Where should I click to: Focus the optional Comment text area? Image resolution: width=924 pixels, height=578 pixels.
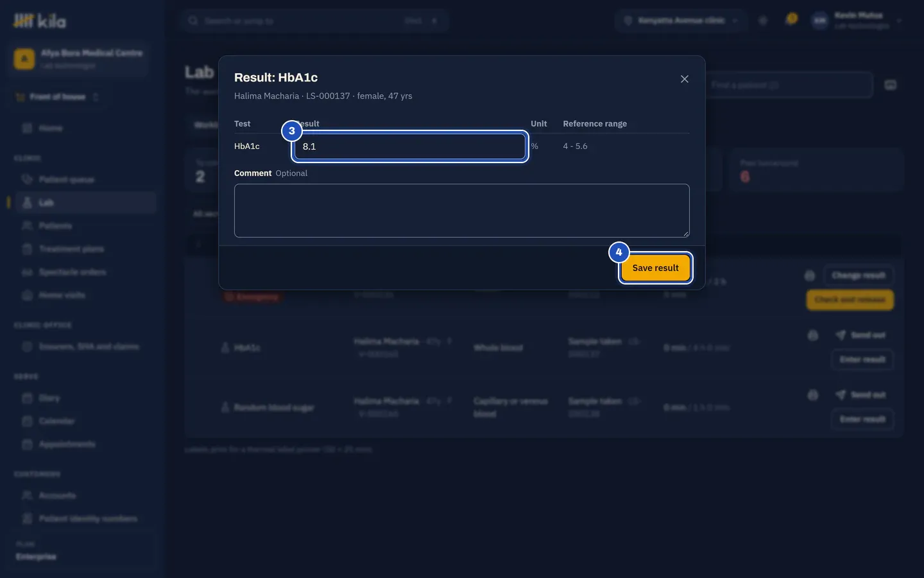462,211
